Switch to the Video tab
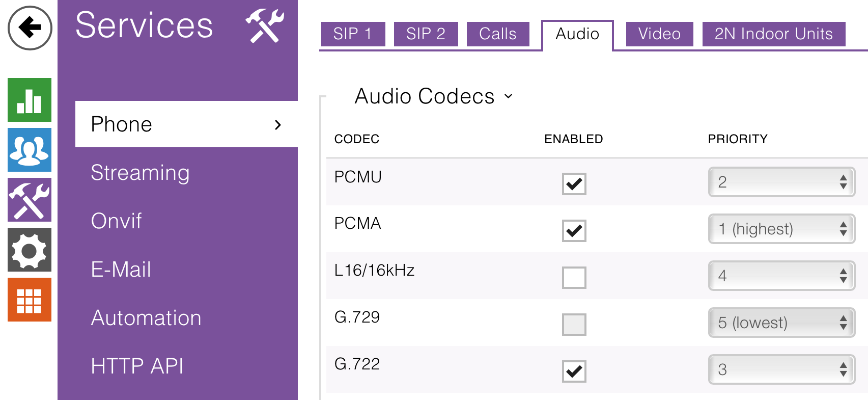Image resolution: width=868 pixels, height=400 pixels. point(659,34)
